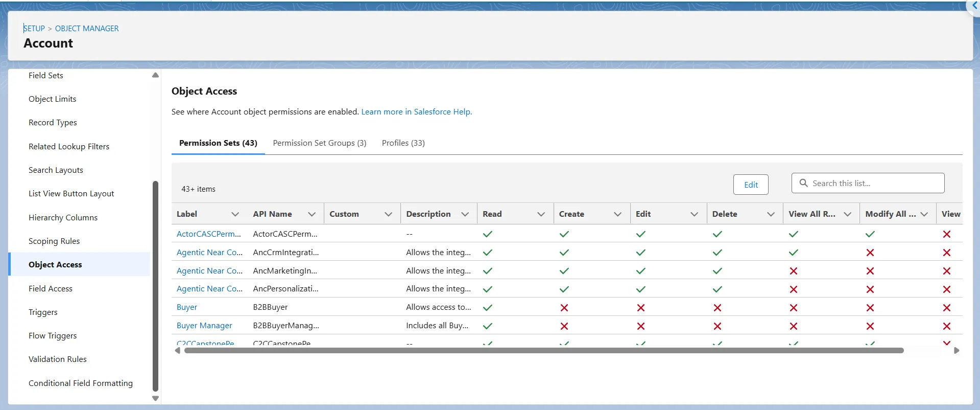This screenshot has height=410, width=980.
Task: Open Record Types in the sidebar
Action: pos(53,123)
